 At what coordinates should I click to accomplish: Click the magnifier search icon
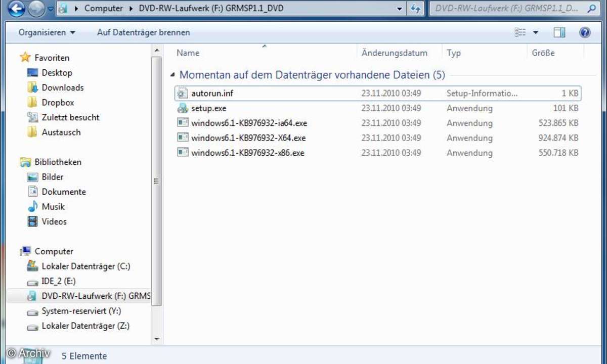click(591, 9)
